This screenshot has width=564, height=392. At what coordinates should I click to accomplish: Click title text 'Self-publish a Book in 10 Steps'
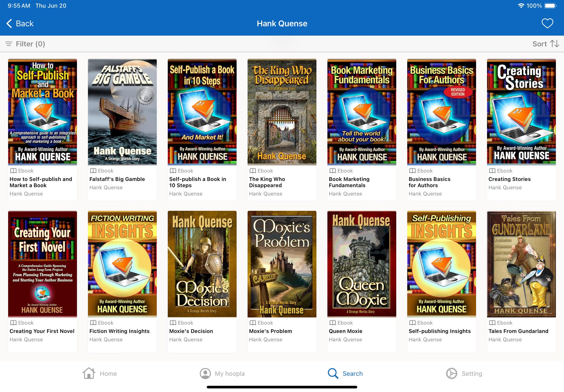coord(198,182)
